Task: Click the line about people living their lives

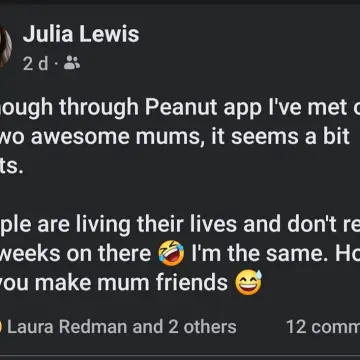Action: tap(180, 224)
